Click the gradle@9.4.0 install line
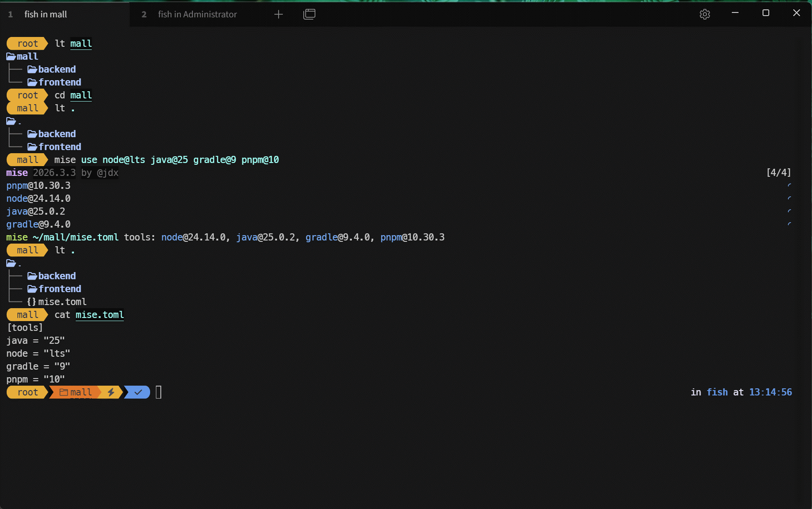 point(38,224)
